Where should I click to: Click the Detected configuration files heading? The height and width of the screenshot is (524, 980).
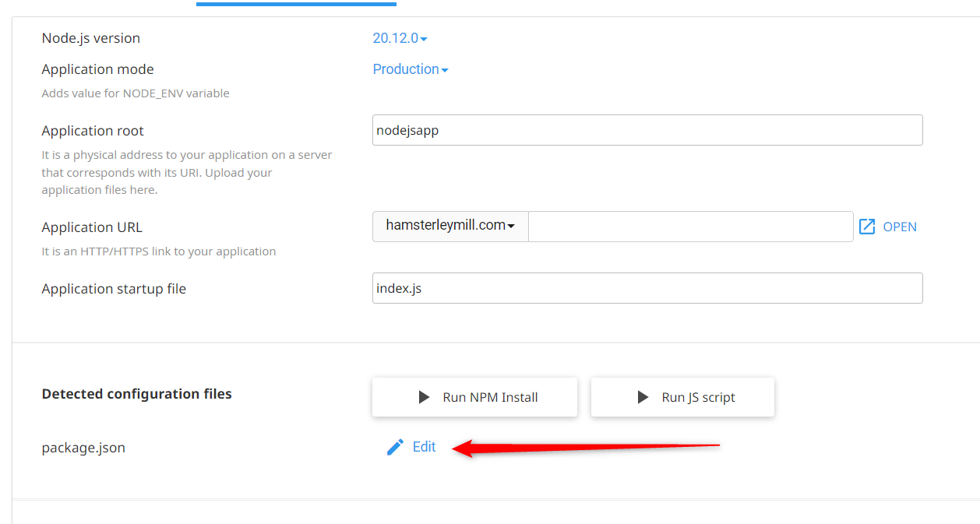[x=136, y=394]
